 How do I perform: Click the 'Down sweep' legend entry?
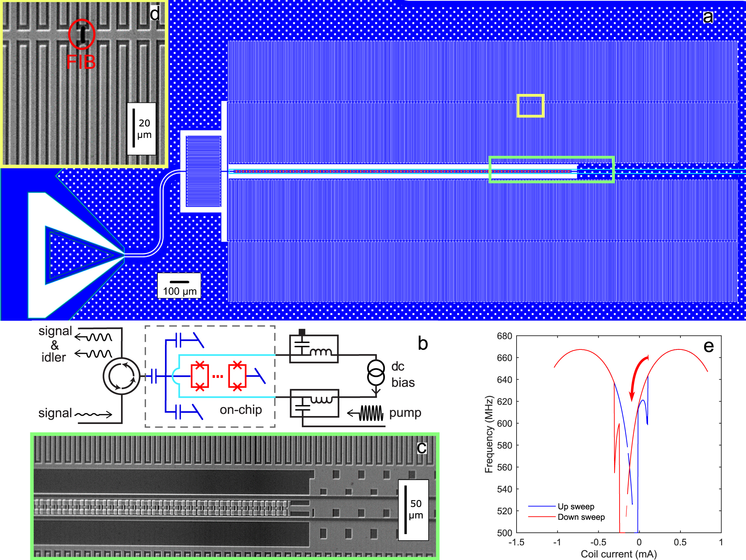566,517
